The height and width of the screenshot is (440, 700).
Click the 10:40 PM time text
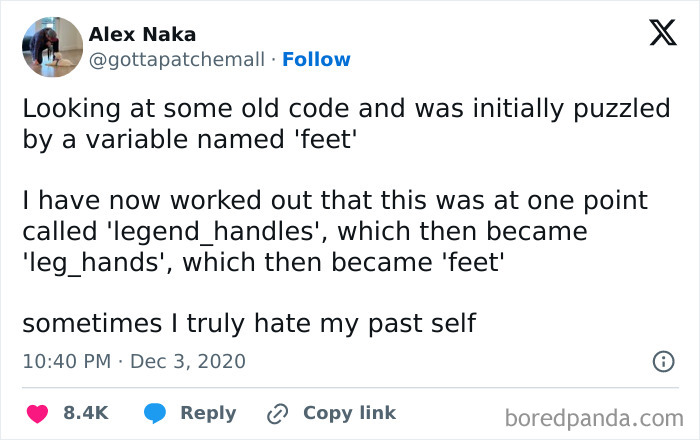click(61, 360)
